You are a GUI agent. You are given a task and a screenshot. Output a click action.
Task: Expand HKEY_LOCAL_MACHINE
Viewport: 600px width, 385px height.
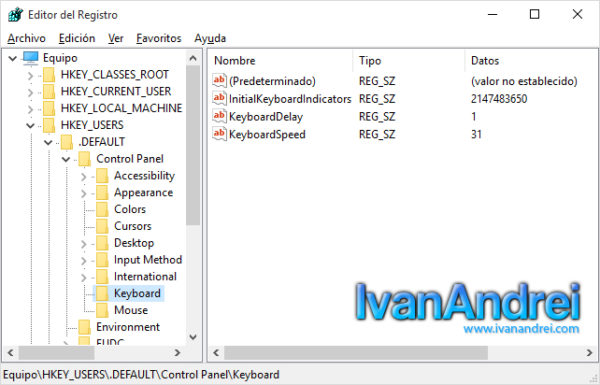pyautogui.click(x=30, y=109)
